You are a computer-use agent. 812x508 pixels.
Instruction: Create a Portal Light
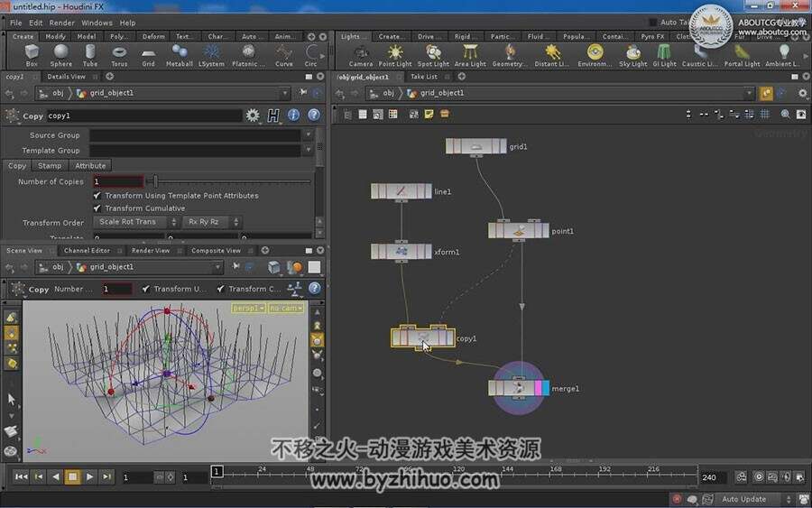coord(743,55)
